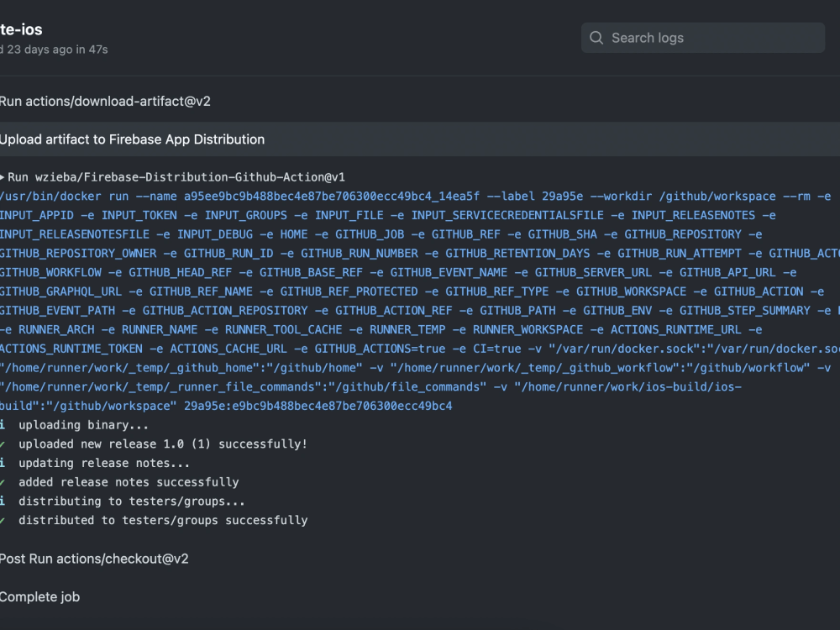The image size is (840, 630).
Task: Click the line containing '_runner_file_commands'
Action: tap(371, 386)
